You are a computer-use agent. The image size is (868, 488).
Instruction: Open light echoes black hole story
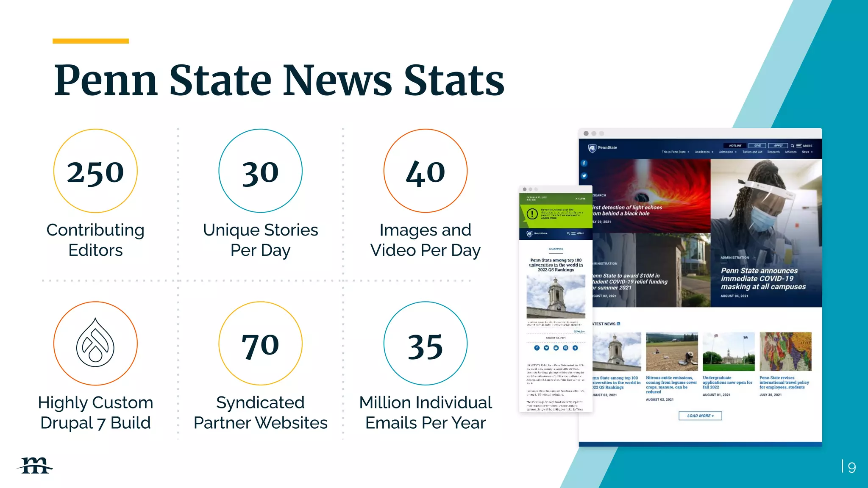[627, 211]
